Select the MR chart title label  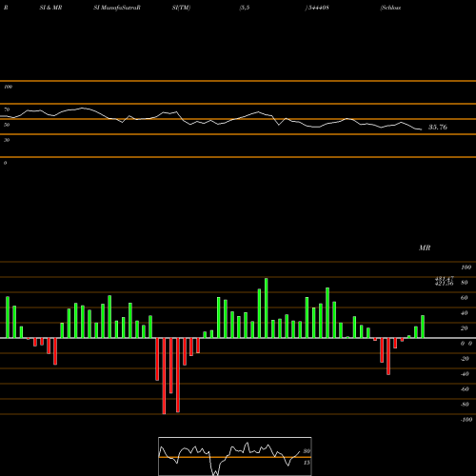(x=425, y=248)
